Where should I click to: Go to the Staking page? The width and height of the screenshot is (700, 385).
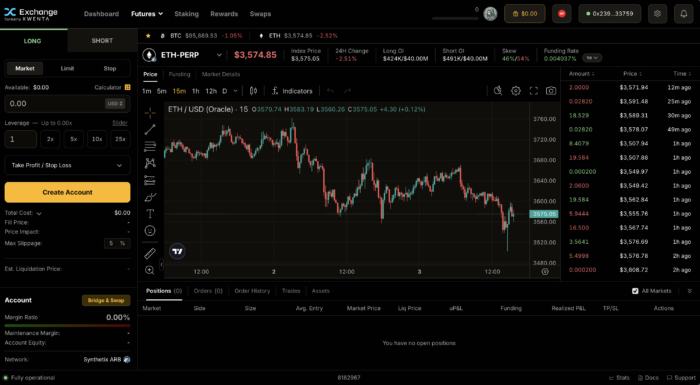187,14
